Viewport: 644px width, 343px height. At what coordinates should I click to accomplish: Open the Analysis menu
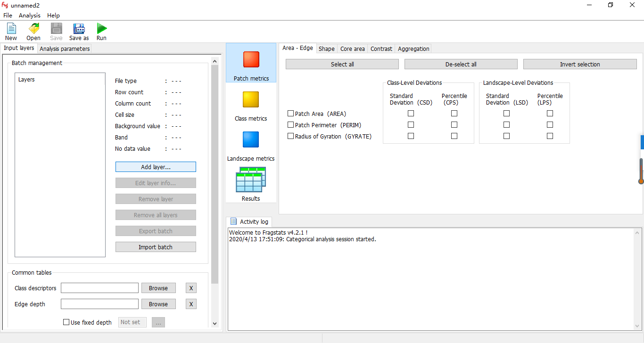(x=29, y=15)
